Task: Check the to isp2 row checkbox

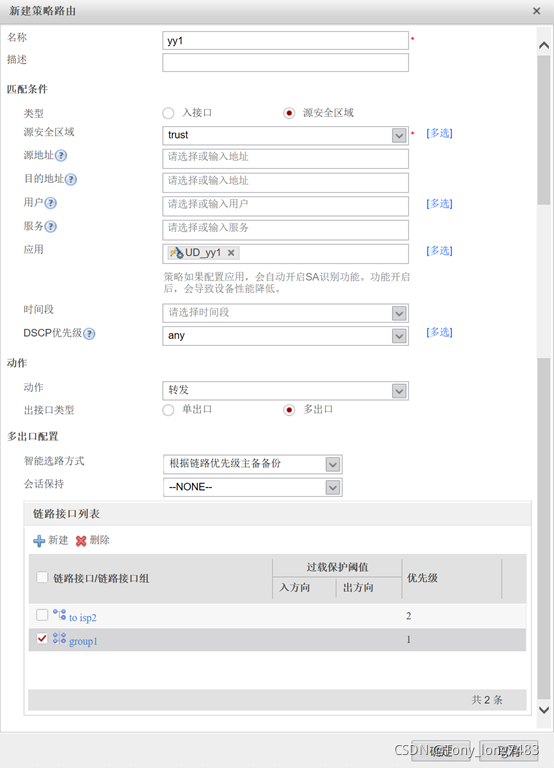Action: tap(42, 615)
